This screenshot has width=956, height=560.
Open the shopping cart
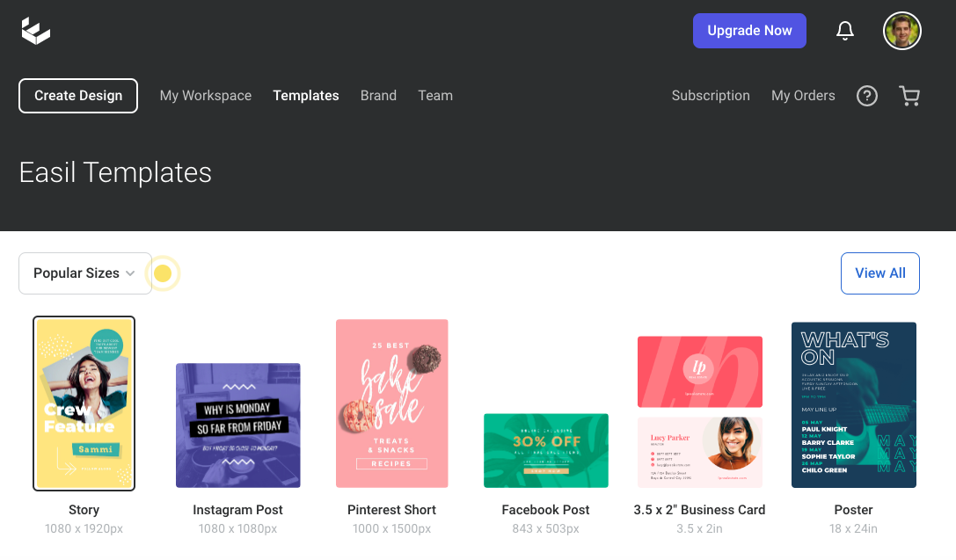909,96
